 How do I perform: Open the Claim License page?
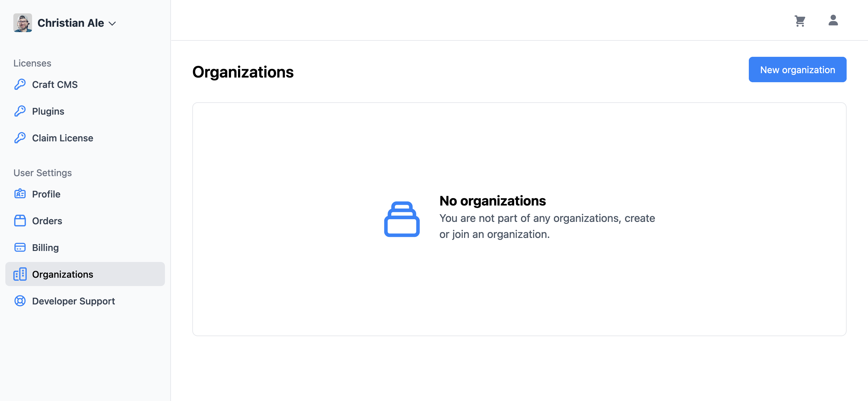[85, 138]
